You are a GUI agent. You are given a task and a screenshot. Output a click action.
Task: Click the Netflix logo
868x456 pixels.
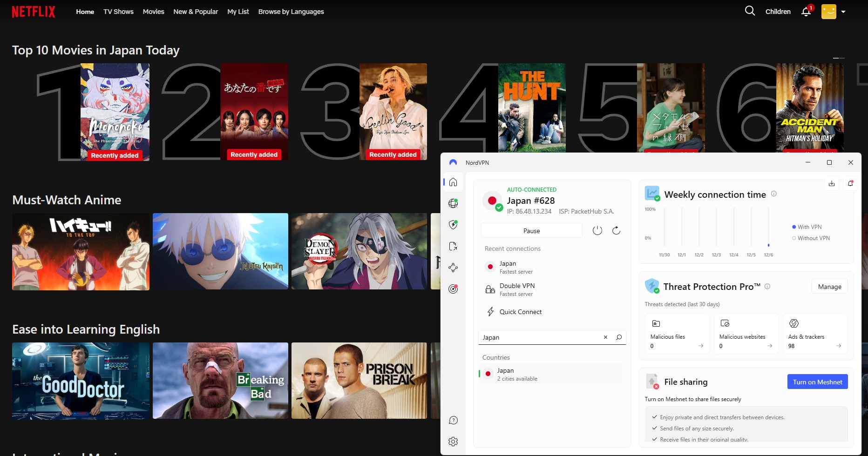point(34,12)
